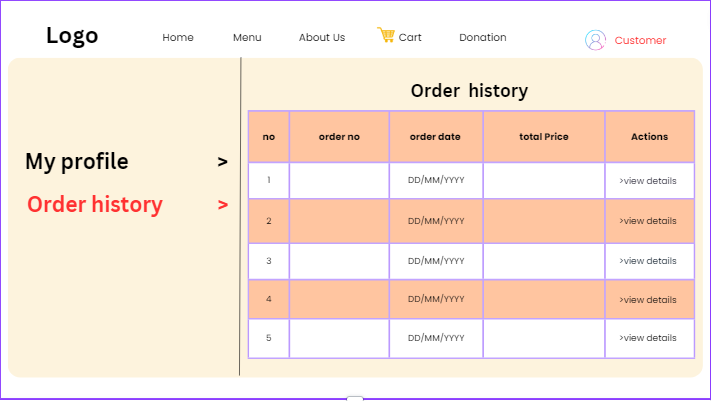Navigate to About Us
Viewport: 711px width, 401px height.
pyautogui.click(x=322, y=37)
